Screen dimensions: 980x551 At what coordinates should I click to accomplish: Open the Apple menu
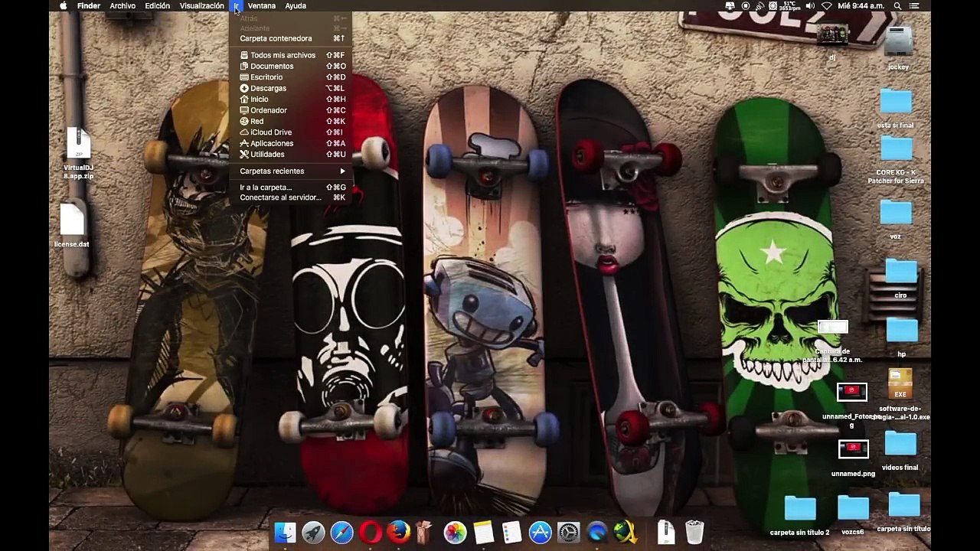pos(63,5)
